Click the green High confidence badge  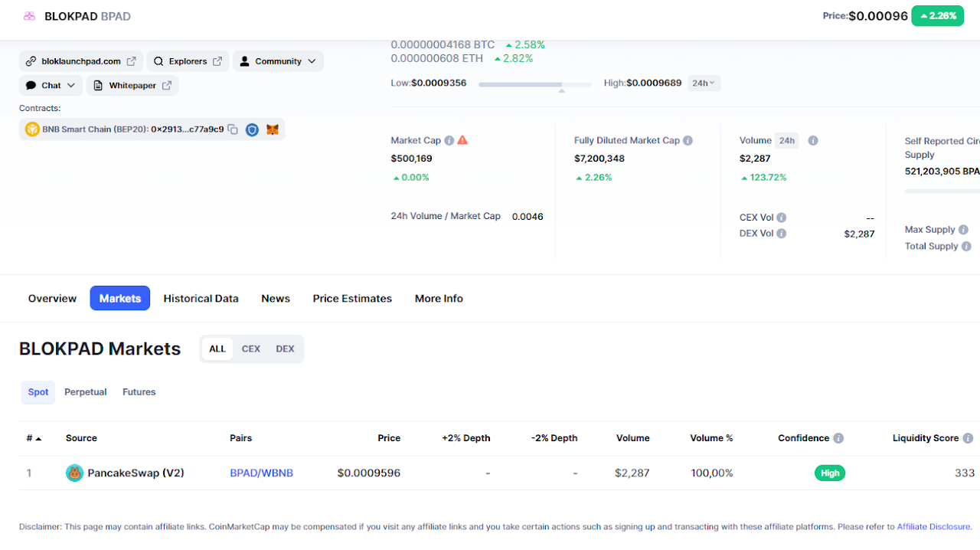tap(830, 473)
